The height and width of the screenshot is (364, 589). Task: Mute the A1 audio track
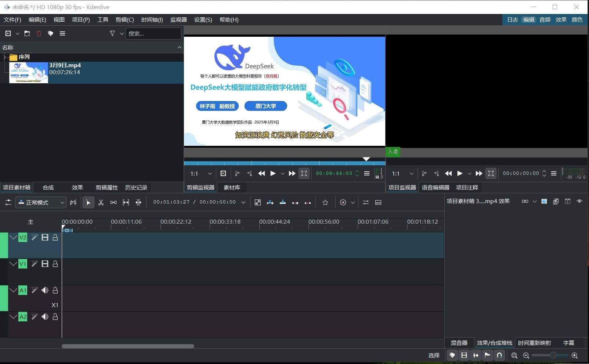click(45, 291)
